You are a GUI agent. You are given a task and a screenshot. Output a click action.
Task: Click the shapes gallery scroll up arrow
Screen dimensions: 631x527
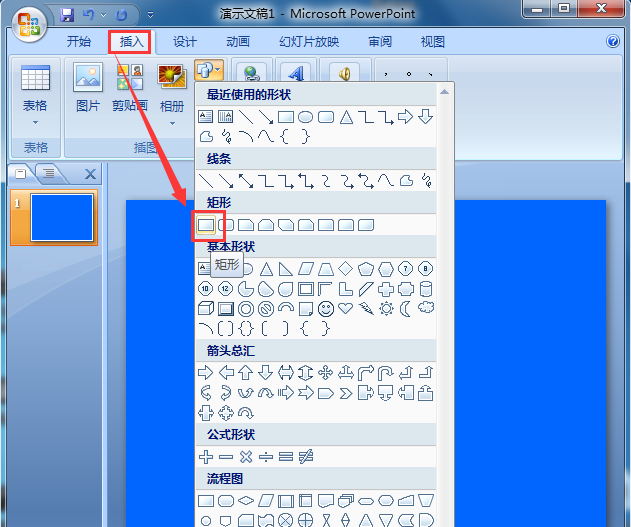click(444, 92)
